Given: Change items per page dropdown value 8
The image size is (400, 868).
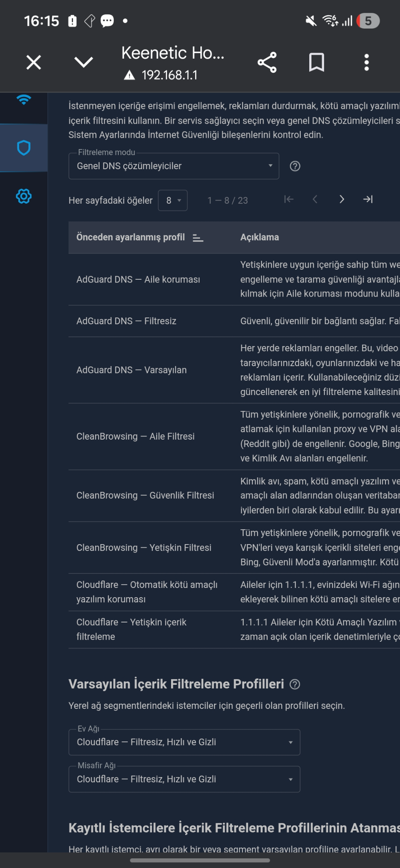Looking at the screenshot, I should tap(173, 201).
